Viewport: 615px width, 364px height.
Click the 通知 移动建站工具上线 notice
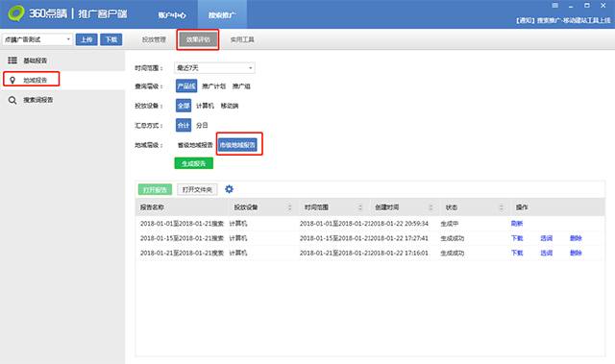pos(563,20)
